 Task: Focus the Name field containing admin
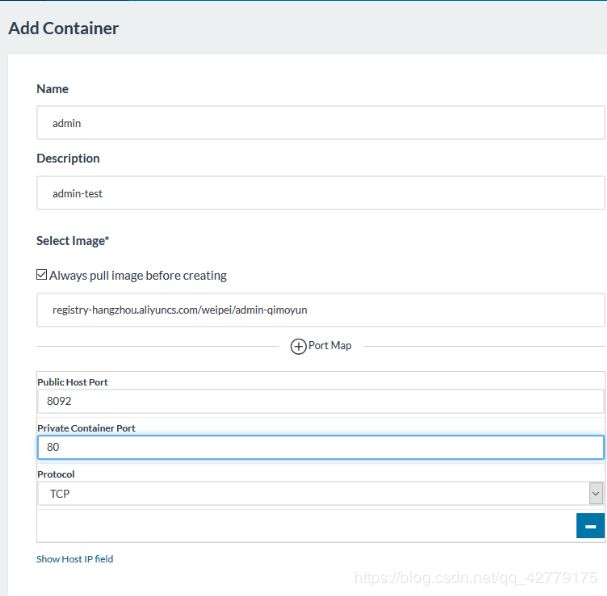point(321,123)
